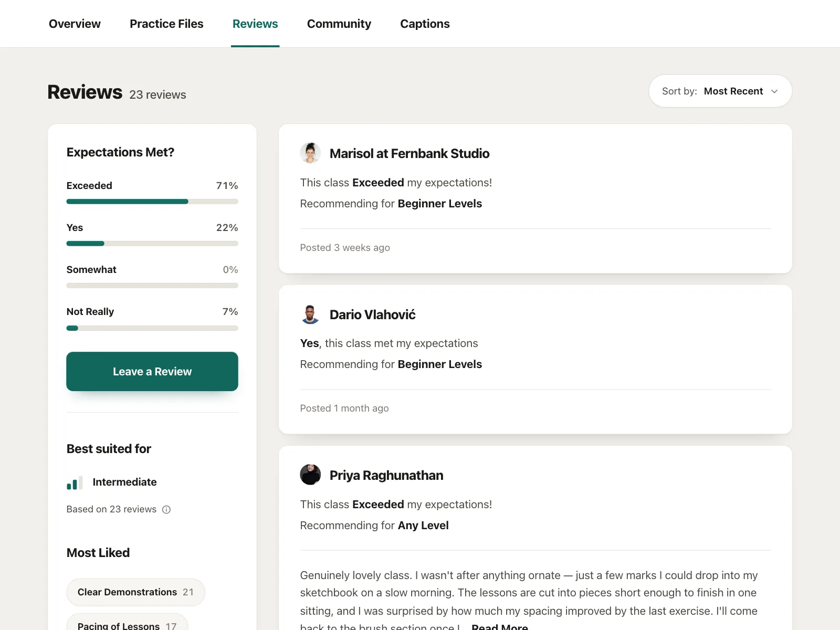The height and width of the screenshot is (630, 840).
Task: Open the Sort by Most Recent dropdown
Action: click(720, 91)
